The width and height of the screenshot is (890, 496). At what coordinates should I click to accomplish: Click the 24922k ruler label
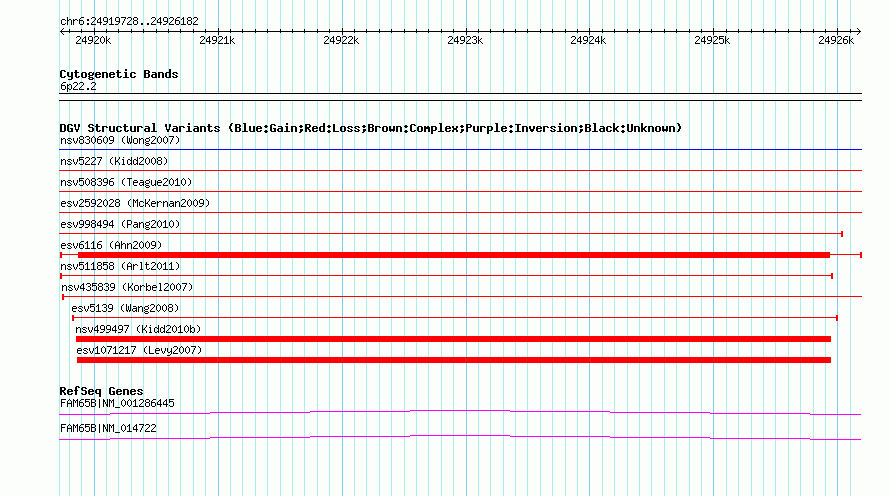341,40
